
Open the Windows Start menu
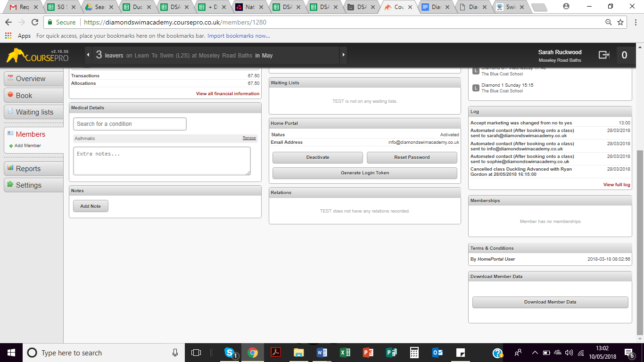pos(11,353)
